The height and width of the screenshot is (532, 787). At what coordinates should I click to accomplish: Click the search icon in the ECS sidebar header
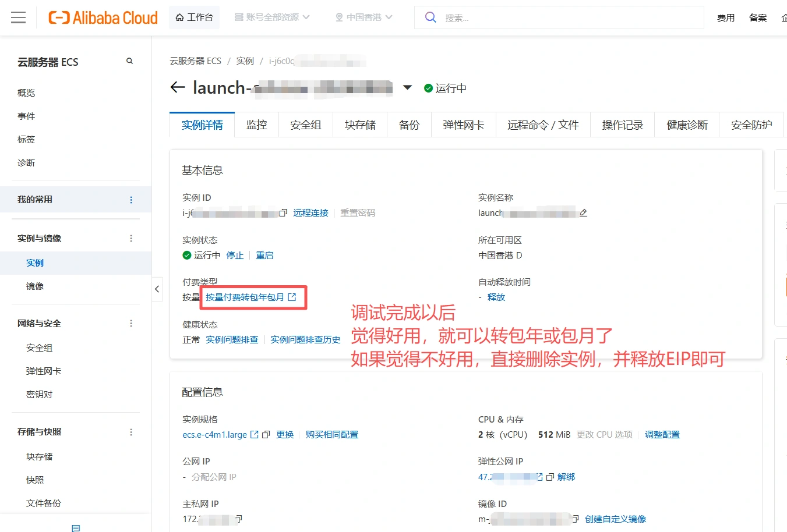(129, 61)
